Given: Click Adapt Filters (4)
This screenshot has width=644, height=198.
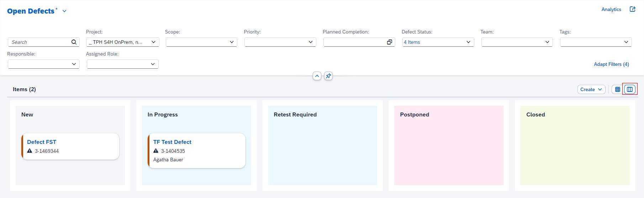Looking at the screenshot, I should pyautogui.click(x=611, y=64).
